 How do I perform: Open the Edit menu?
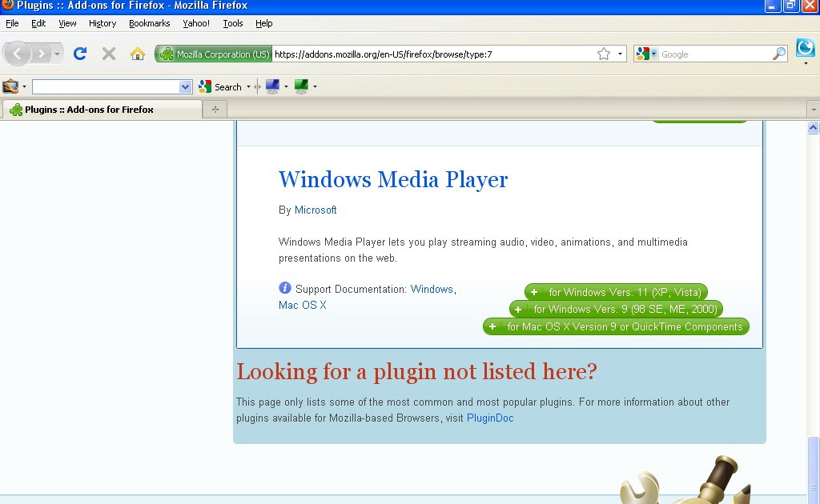[x=38, y=23]
